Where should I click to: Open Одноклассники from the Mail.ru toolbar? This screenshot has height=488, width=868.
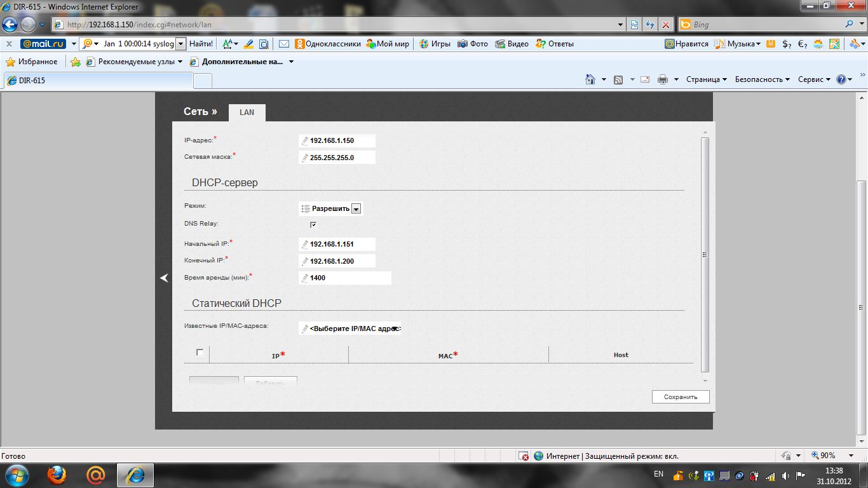(328, 44)
